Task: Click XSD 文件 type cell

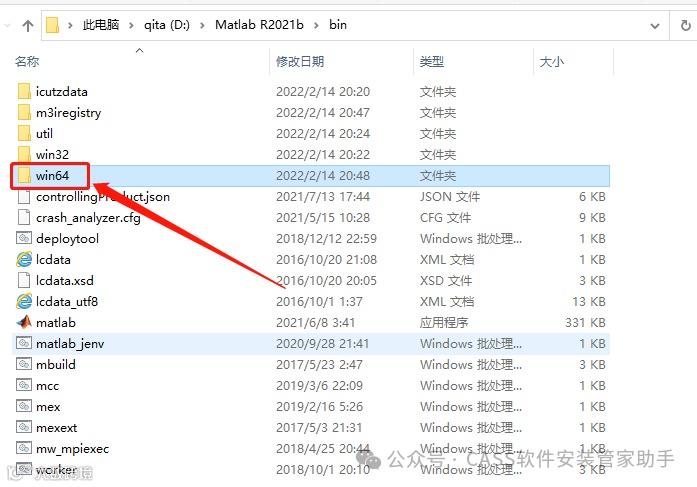Action: (x=446, y=280)
